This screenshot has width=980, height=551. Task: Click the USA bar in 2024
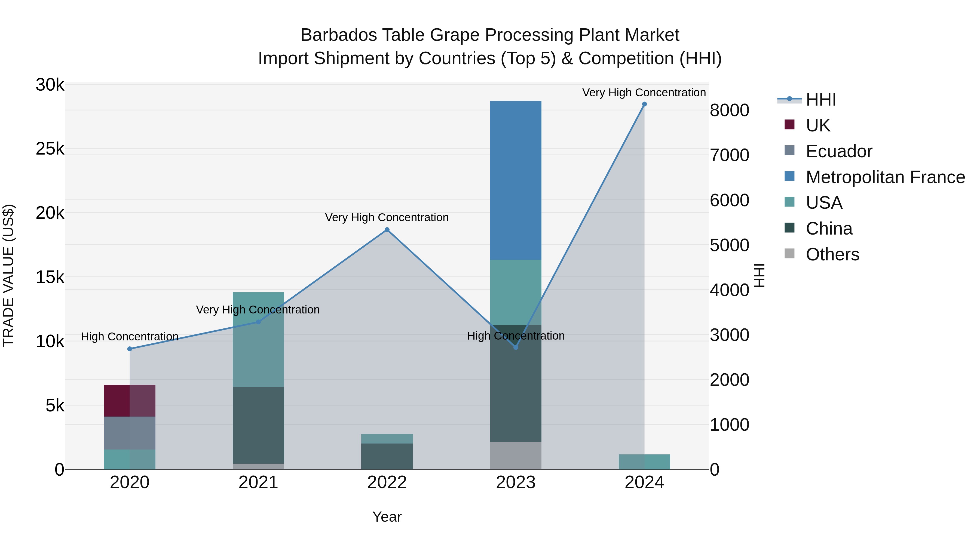coord(644,462)
